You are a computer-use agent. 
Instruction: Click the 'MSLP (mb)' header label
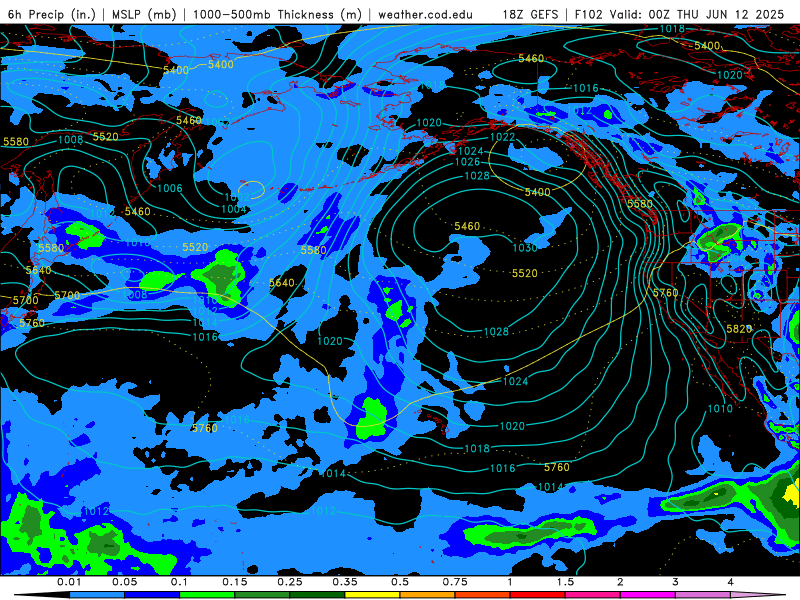144,14
